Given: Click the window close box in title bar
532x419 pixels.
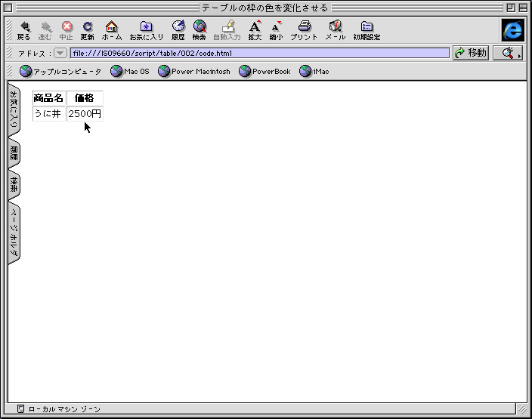Looking at the screenshot, I should coord(8,8).
